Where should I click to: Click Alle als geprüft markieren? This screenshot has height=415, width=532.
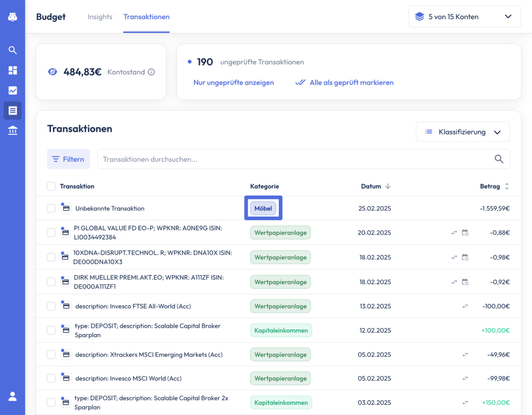tap(344, 83)
